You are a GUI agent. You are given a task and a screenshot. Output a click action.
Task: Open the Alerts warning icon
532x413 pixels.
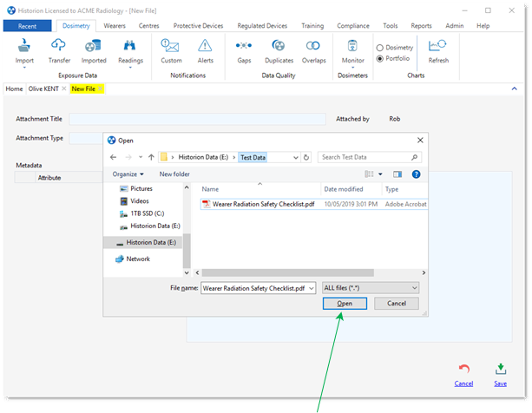click(x=205, y=45)
